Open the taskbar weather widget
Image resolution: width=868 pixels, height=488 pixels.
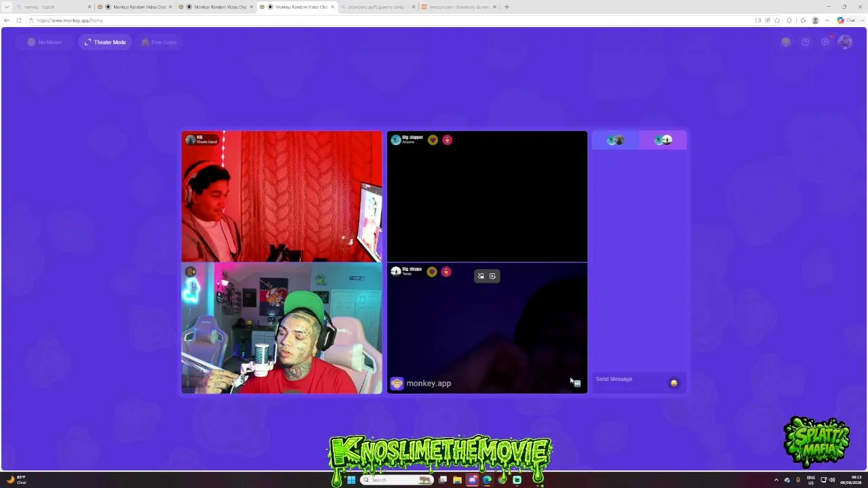tap(17, 480)
